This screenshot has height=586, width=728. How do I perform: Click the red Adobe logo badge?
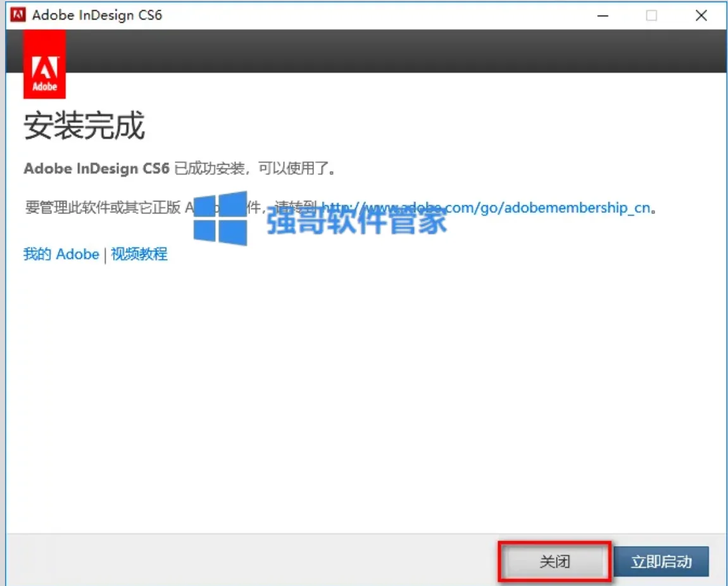[44, 64]
